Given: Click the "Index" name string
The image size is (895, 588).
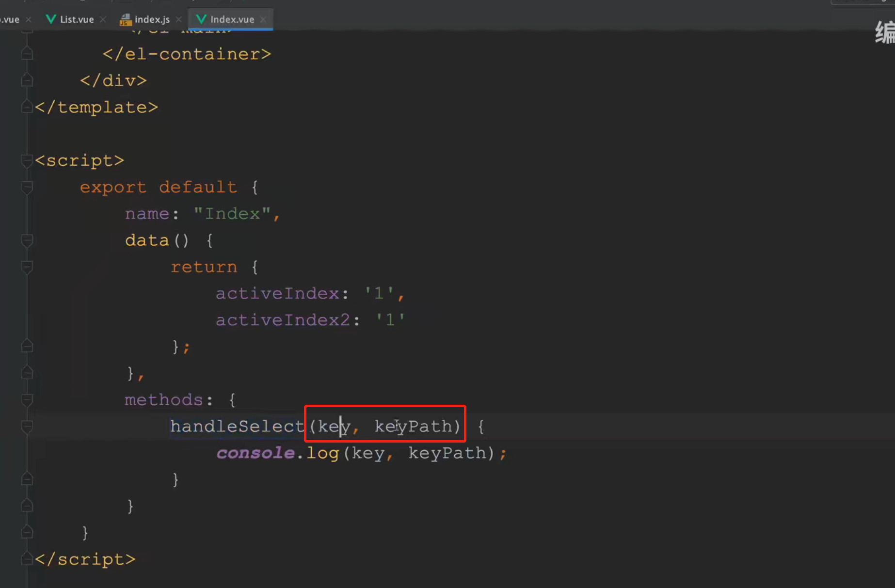Looking at the screenshot, I should click(232, 214).
